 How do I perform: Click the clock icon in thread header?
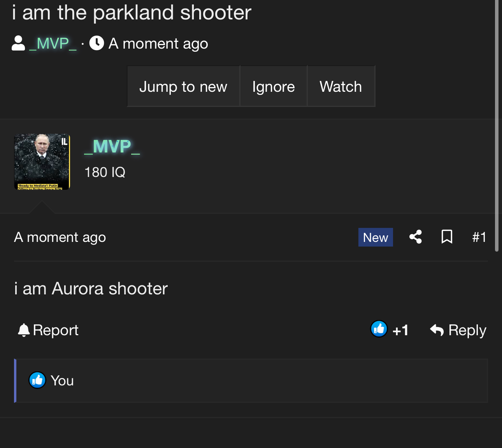[97, 43]
